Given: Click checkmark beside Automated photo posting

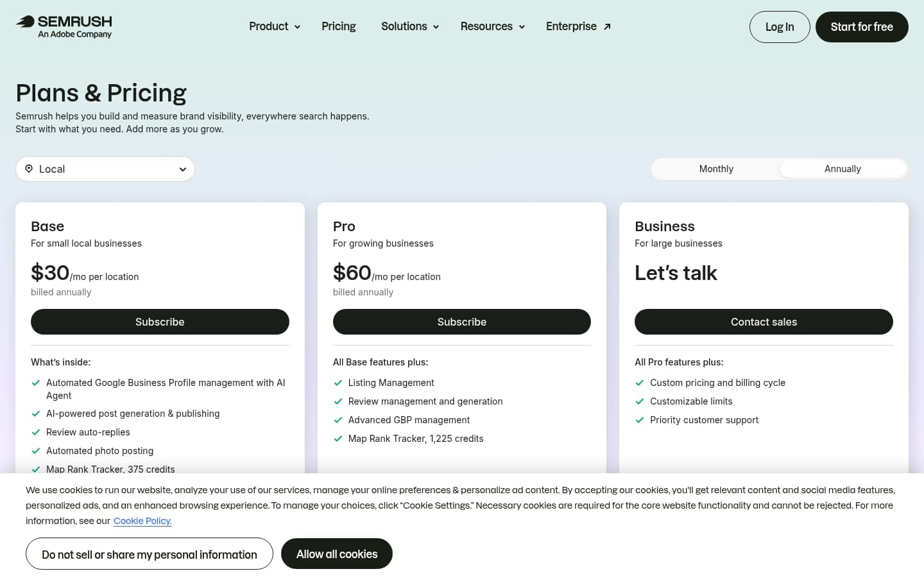Looking at the screenshot, I should pyautogui.click(x=36, y=451).
